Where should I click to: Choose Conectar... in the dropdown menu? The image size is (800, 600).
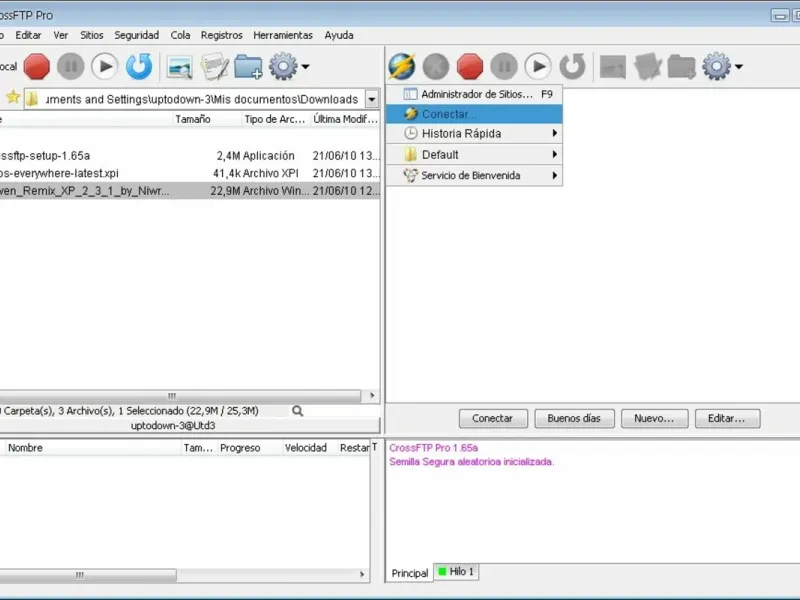click(474, 114)
